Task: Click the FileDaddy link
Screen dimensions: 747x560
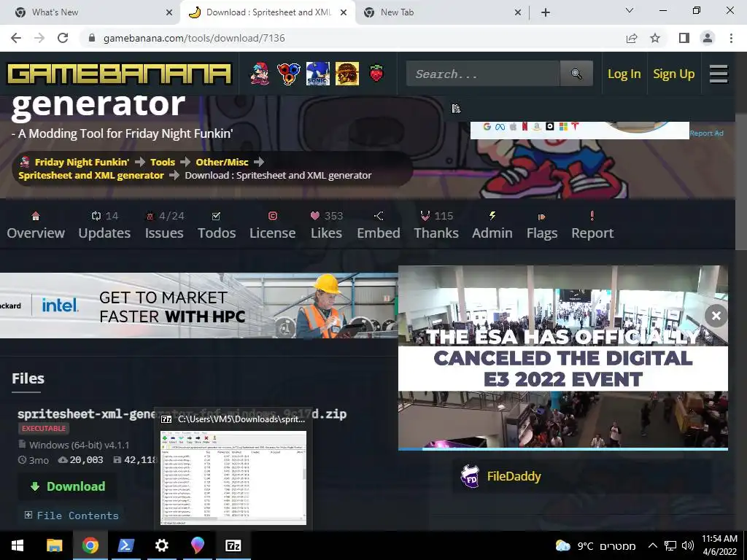Action: click(514, 476)
